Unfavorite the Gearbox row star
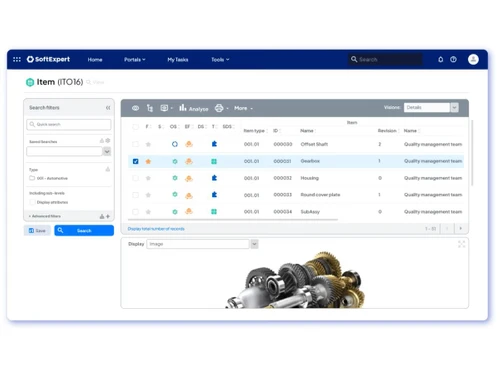This screenshot has width=500, height=375. point(148,161)
